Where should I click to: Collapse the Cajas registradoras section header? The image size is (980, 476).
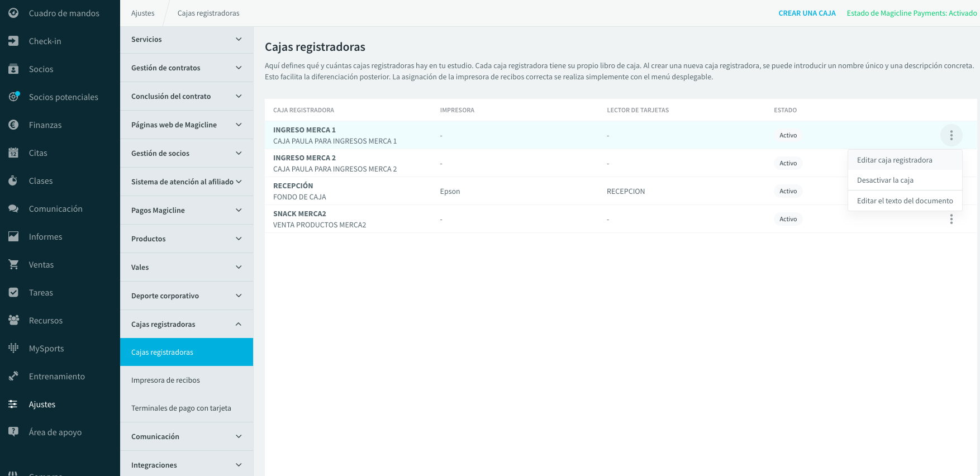(187, 324)
